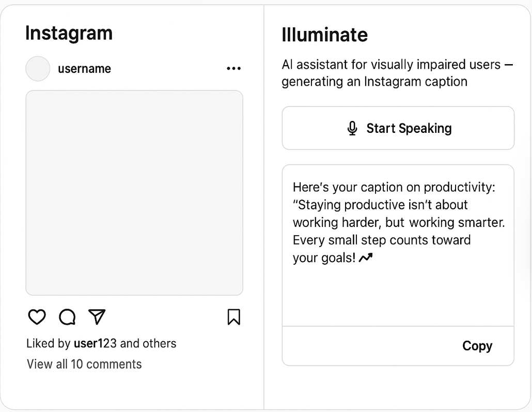Open the three-dot more options menu

[233, 69]
